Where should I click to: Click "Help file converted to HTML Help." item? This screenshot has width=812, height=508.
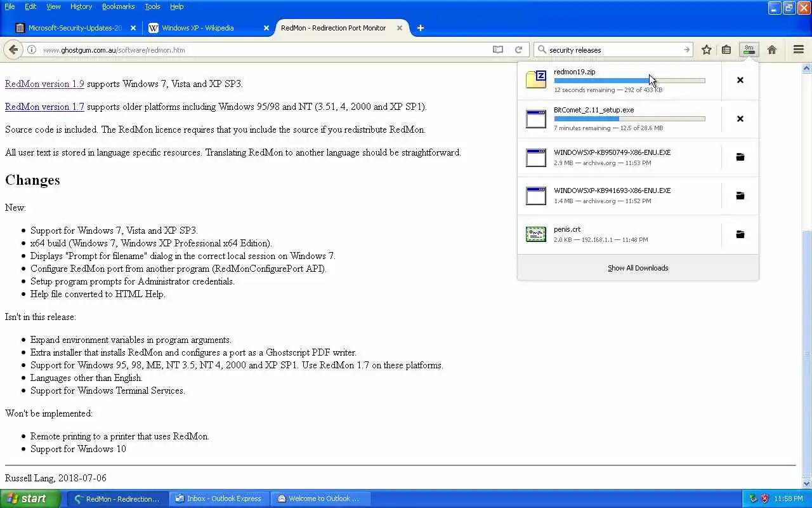point(98,294)
